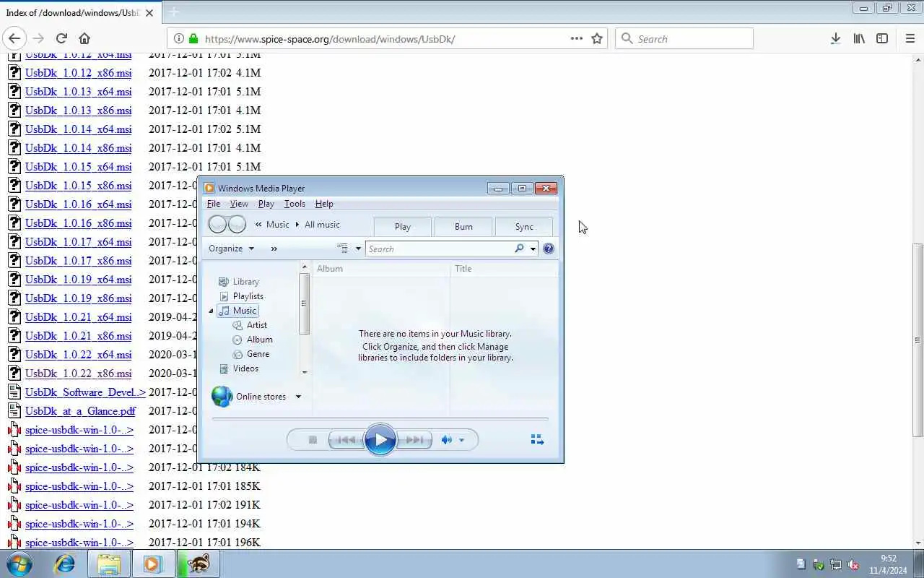Select Artist under Music
This screenshot has width=924, height=578.
[x=256, y=325]
